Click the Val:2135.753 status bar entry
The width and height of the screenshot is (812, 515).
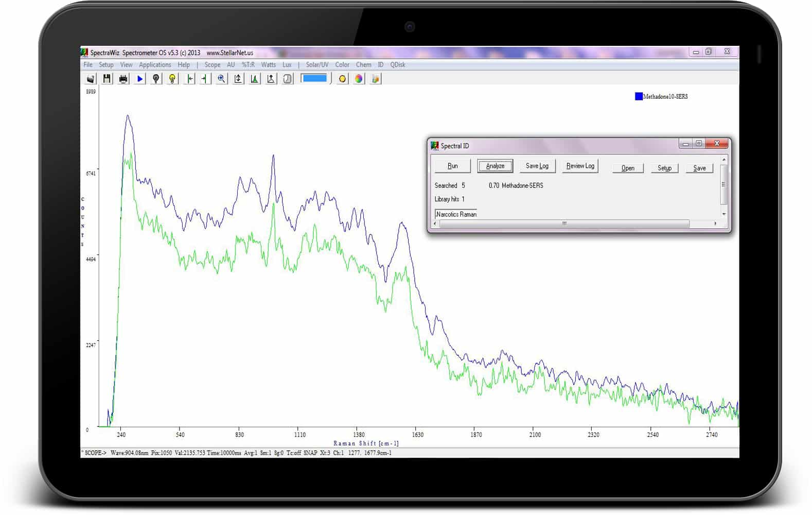(x=190, y=453)
